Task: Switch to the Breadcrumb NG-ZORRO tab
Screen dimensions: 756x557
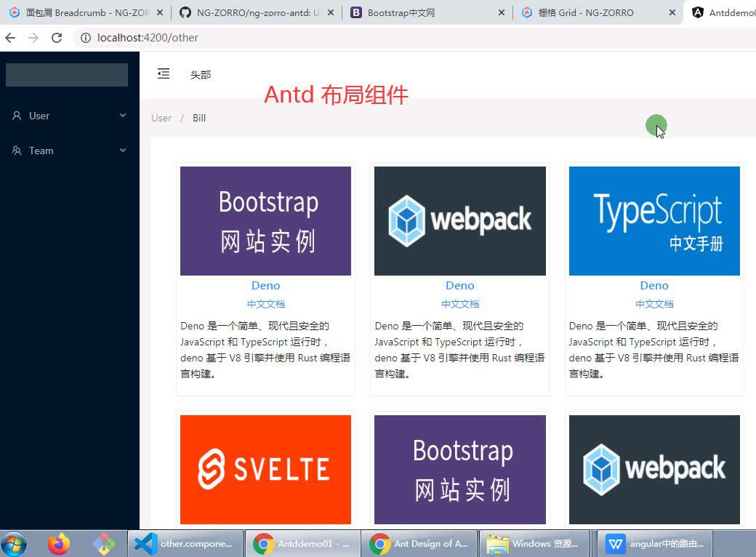Action: point(85,12)
